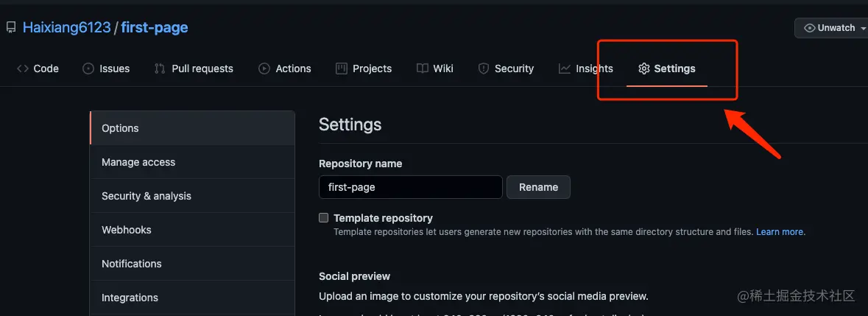Select Security & analysis sidebar item
This screenshot has height=316, width=868.
pyautogui.click(x=147, y=196)
